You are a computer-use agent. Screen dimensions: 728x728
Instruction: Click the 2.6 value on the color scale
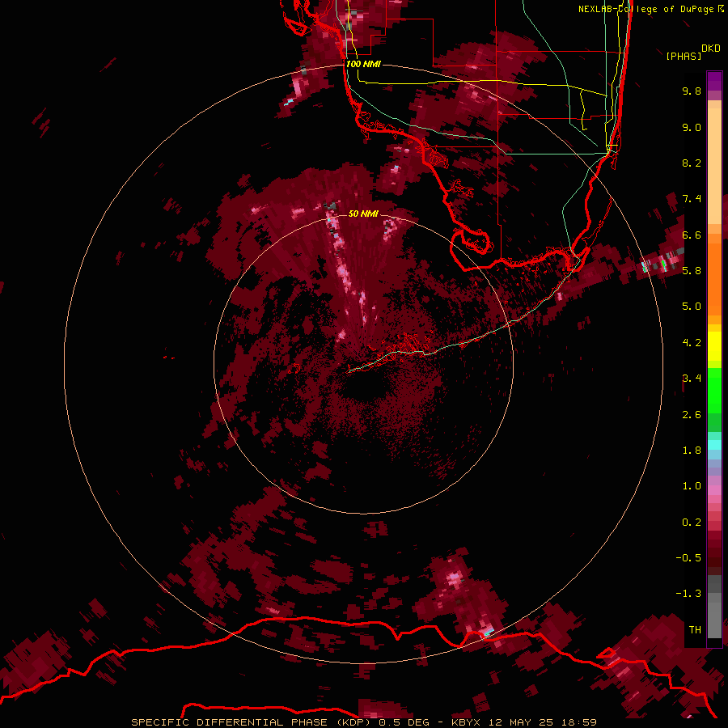(692, 415)
